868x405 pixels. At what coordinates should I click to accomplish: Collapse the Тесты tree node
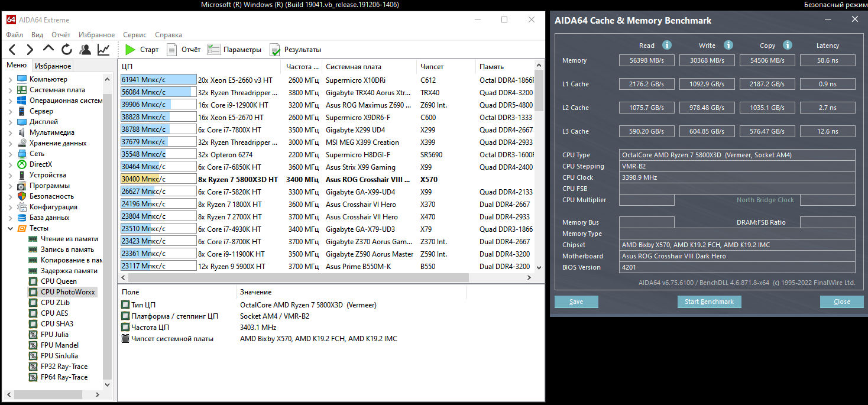10,228
